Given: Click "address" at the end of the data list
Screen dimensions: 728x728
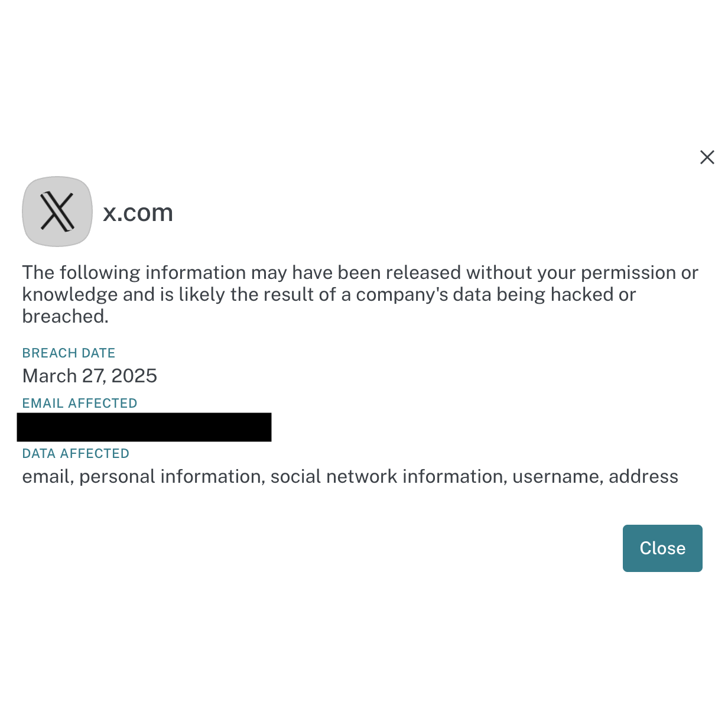Looking at the screenshot, I should (x=643, y=476).
